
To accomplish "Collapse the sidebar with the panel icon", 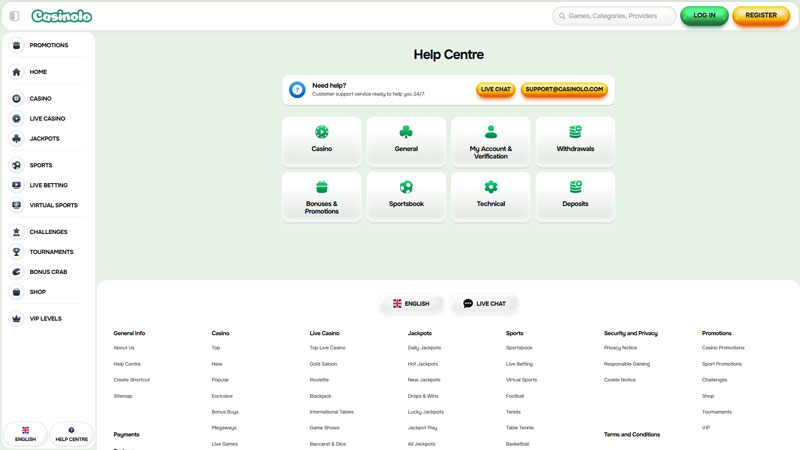I will tap(14, 16).
